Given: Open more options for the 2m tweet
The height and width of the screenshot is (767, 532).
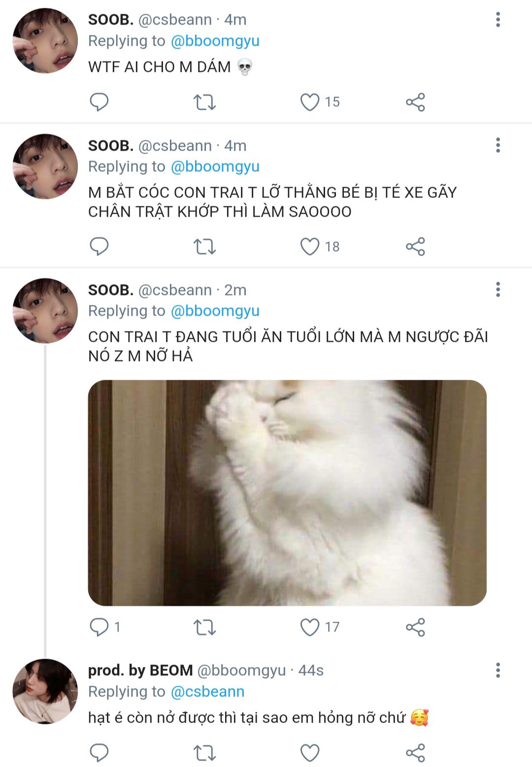Looking at the screenshot, I should tap(498, 290).
